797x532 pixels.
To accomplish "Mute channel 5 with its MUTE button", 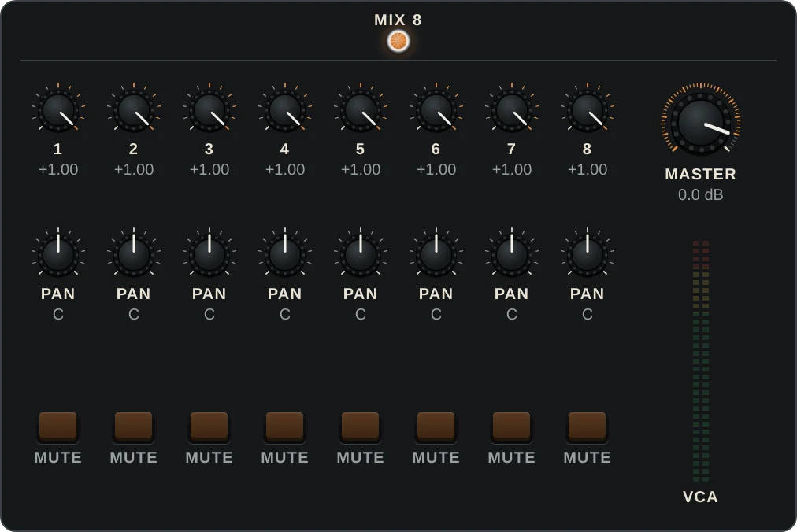I will pos(361,427).
